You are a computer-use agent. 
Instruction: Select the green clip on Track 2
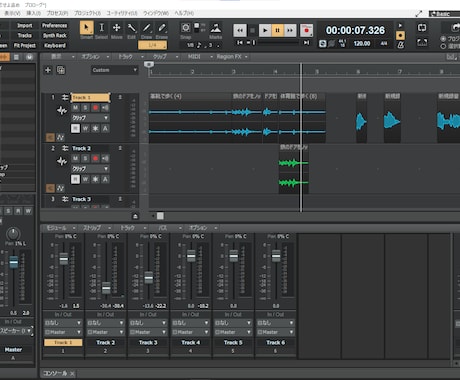(x=294, y=169)
